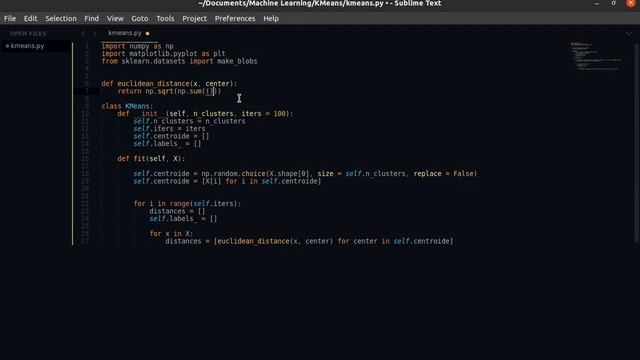Image resolution: width=640 pixels, height=360 pixels.
Task: Click 'self.labels_ = []' in __init__
Action: click(x=167, y=144)
